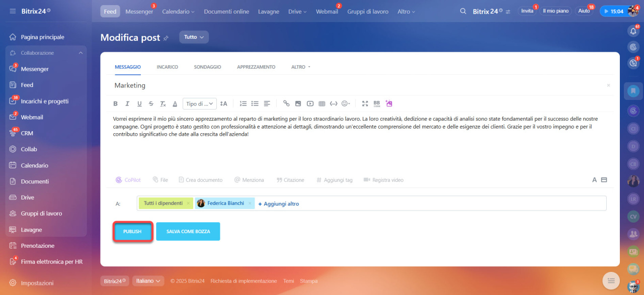Open the Italiano language selector
This screenshot has width=644, height=295.
[148, 281]
